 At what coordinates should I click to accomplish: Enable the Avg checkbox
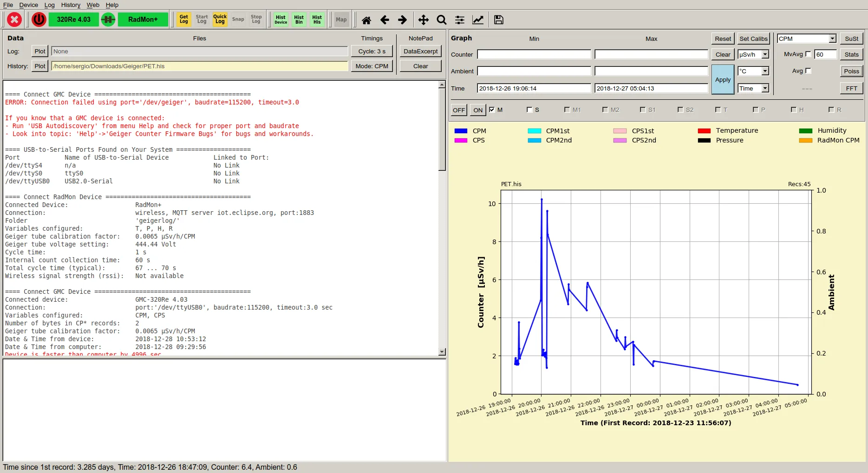[808, 71]
